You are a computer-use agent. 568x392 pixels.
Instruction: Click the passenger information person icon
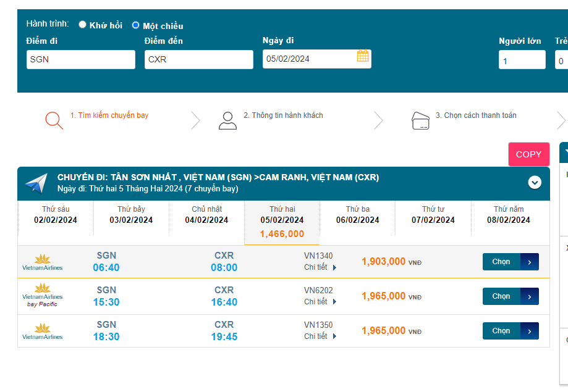point(227,120)
